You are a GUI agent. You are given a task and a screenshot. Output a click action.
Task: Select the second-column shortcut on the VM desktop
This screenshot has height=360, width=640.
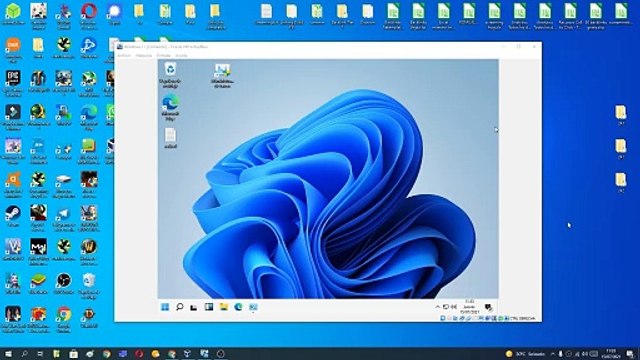pyautogui.click(x=222, y=75)
